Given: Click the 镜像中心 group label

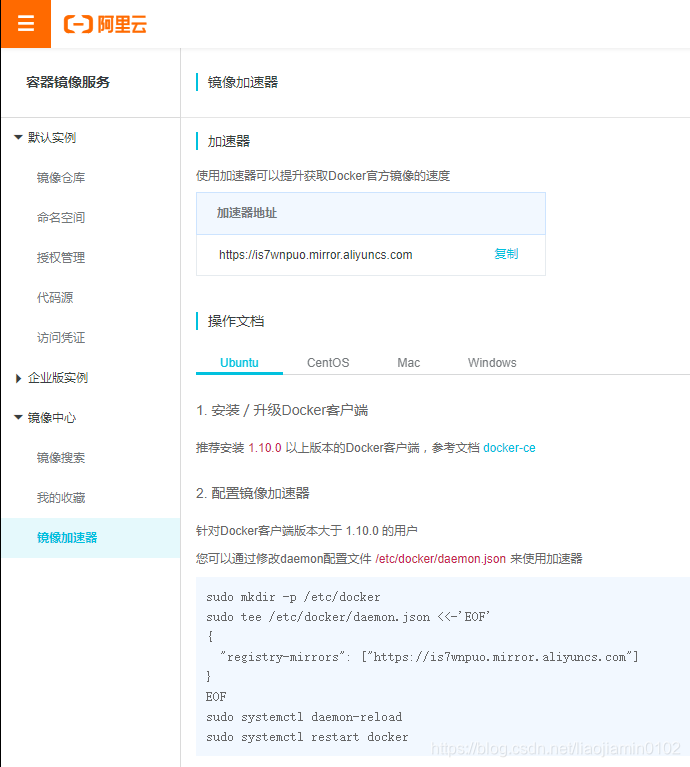Looking at the screenshot, I should pyautogui.click(x=52, y=418).
